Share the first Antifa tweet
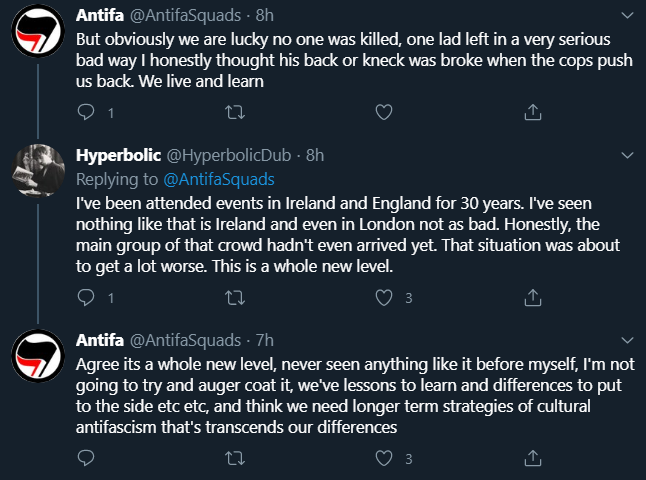646x480 pixels. (x=534, y=111)
